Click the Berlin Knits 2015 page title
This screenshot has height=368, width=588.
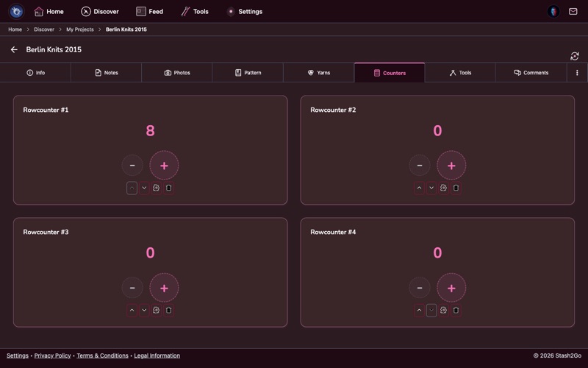coord(54,49)
